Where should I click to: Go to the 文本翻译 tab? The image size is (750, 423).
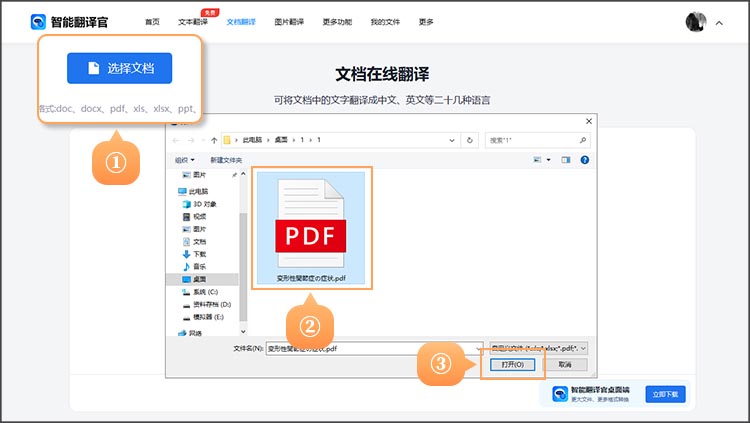pos(193,21)
